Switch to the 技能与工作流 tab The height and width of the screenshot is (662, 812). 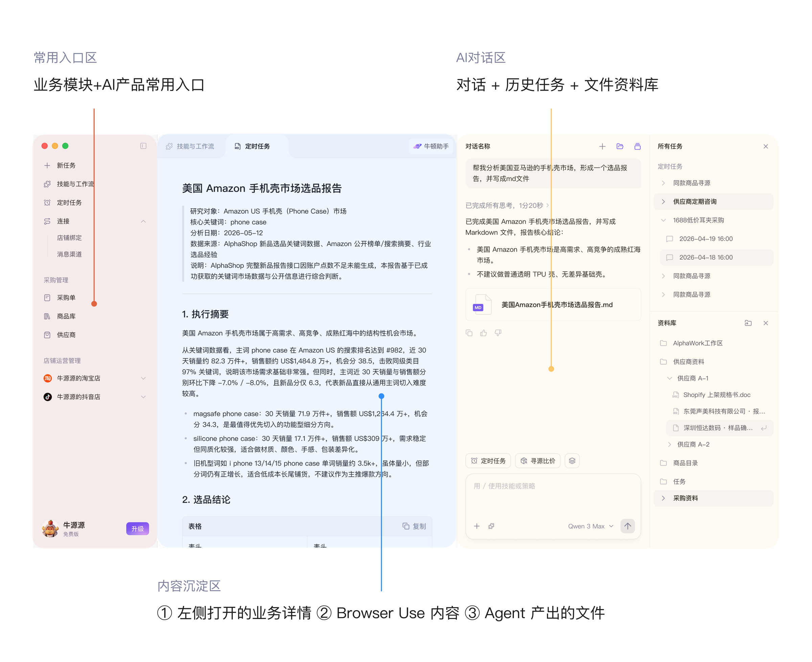[x=190, y=146]
